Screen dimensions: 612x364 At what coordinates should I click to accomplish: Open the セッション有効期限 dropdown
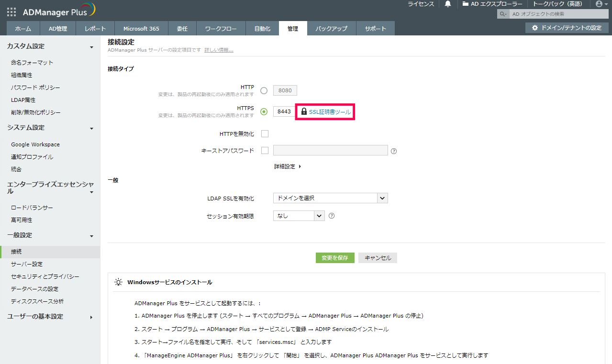[x=299, y=216]
